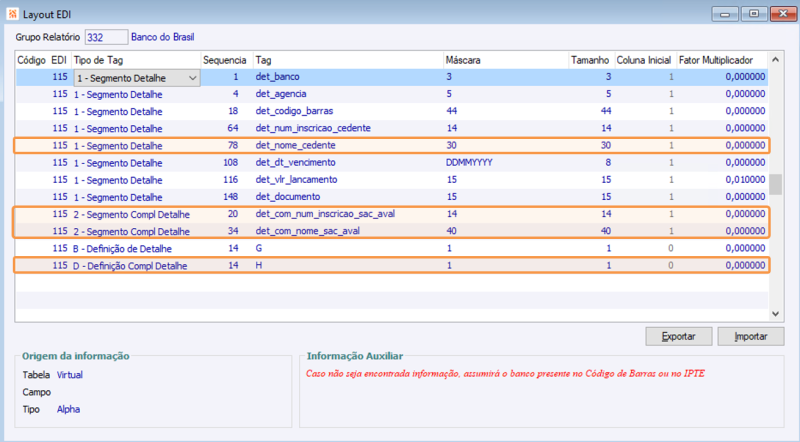
Task: Minimize the Layout EDI window
Action: [724, 14]
